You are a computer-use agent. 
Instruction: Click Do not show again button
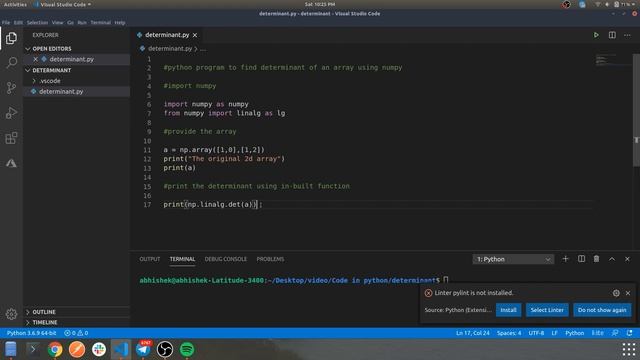602,310
